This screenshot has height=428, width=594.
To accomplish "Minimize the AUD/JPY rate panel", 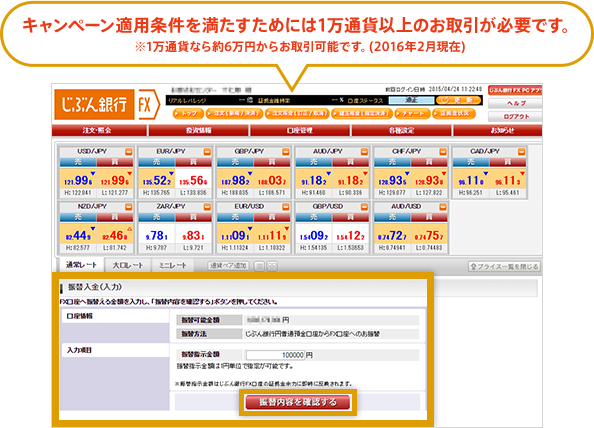I will pos(364,152).
